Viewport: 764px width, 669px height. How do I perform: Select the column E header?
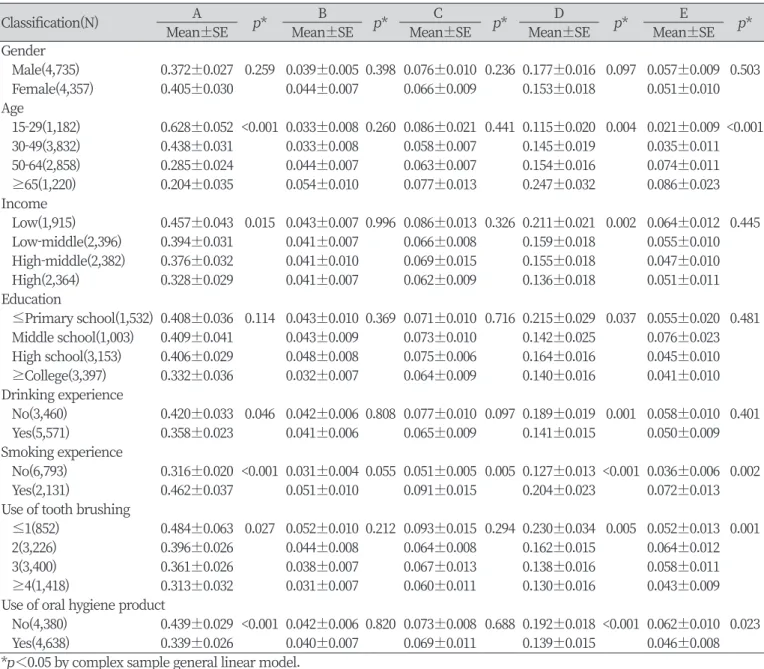[x=684, y=13]
